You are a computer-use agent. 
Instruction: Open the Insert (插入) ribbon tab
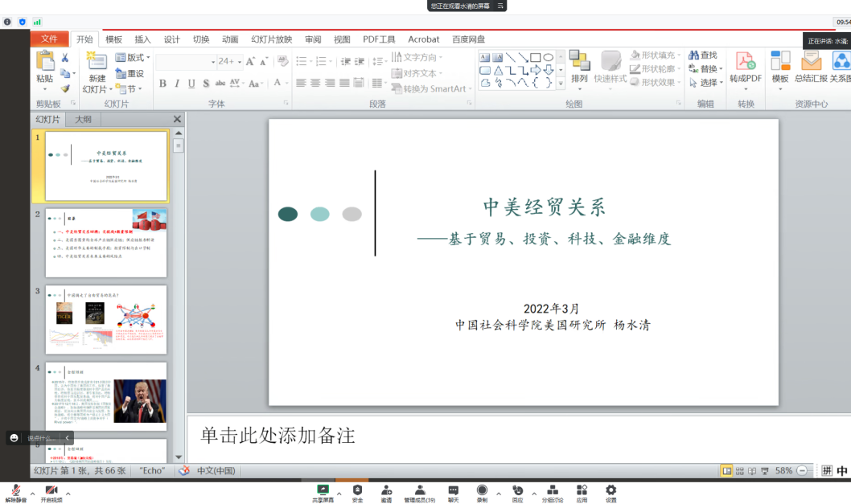point(142,39)
